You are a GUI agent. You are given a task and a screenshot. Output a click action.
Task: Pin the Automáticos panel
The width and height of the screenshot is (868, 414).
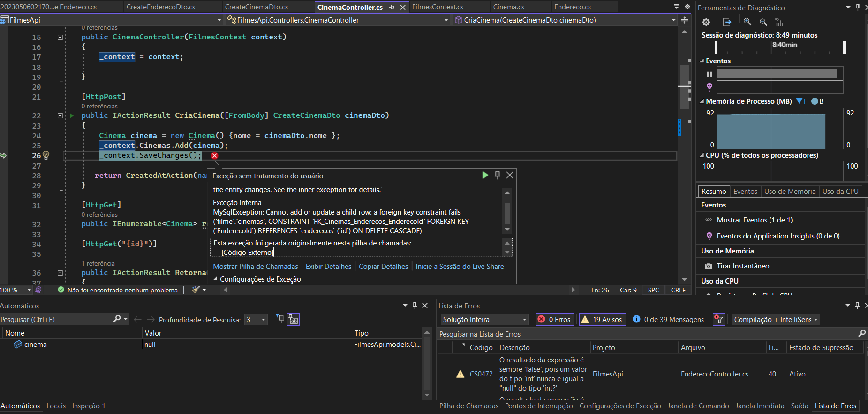point(415,306)
